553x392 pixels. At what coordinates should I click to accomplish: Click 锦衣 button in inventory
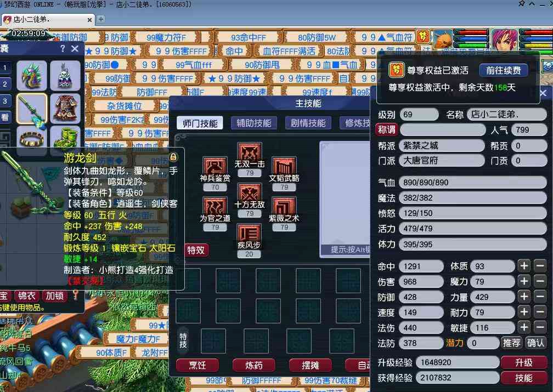tap(27, 296)
